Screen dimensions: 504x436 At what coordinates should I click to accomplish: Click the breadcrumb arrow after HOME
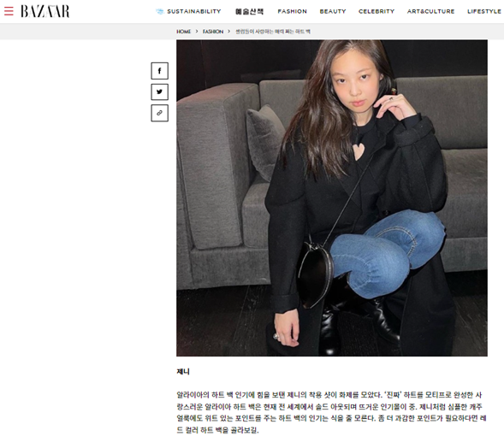pyautogui.click(x=197, y=32)
